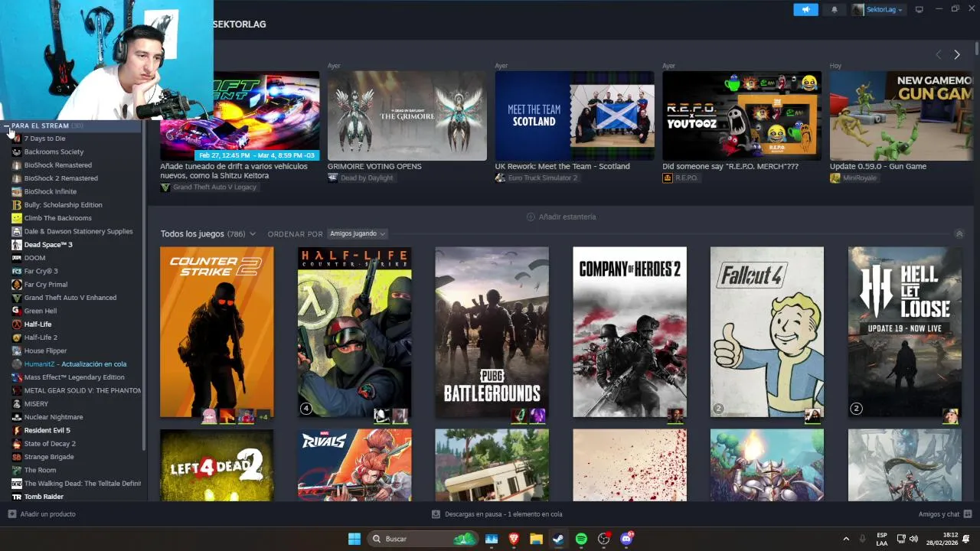Click the Far Cry 3 icon

point(17,271)
